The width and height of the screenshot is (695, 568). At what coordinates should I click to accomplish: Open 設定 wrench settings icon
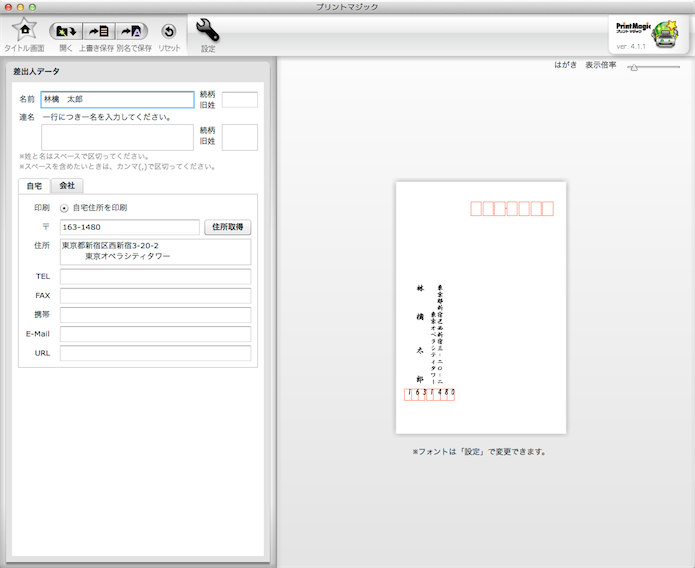point(208,30)
